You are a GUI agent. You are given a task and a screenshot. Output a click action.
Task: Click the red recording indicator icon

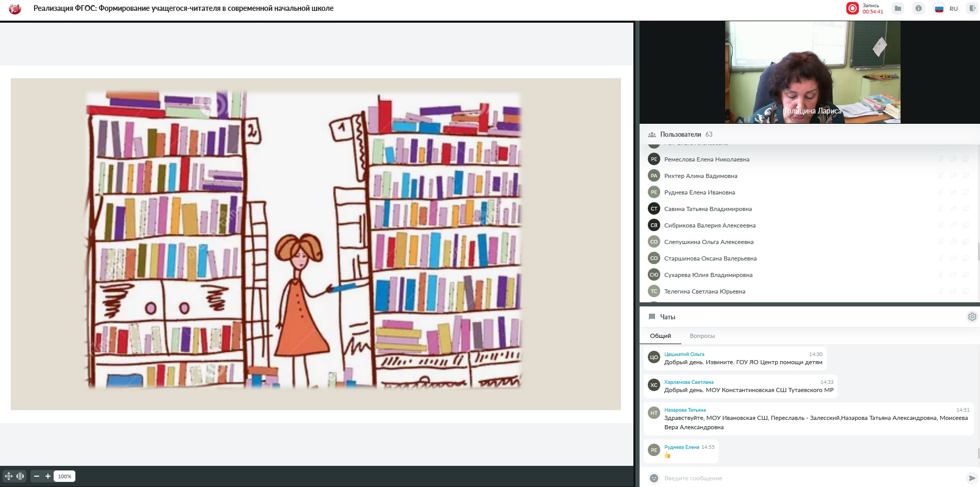pos(853,8)
